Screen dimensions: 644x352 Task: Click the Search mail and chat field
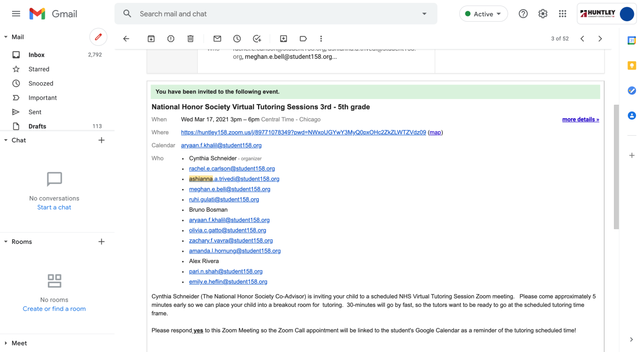272,14
